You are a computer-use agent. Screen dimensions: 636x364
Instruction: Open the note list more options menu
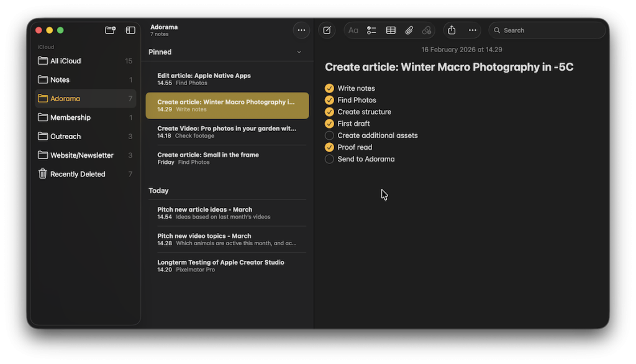pyautogui.click(x=301, y=30)
